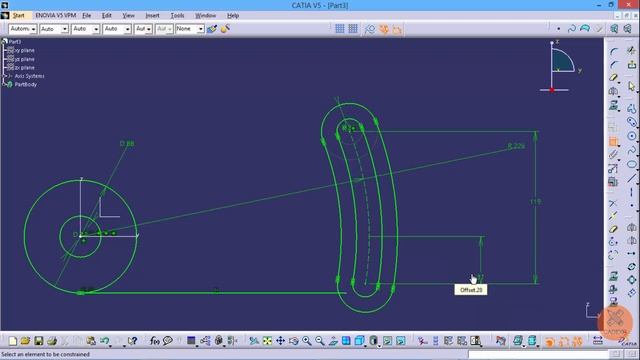Toggle Construction/Standard Element mode icon
Image resolution: width=640 pixels, height=360 pixels.
point(370,29)
